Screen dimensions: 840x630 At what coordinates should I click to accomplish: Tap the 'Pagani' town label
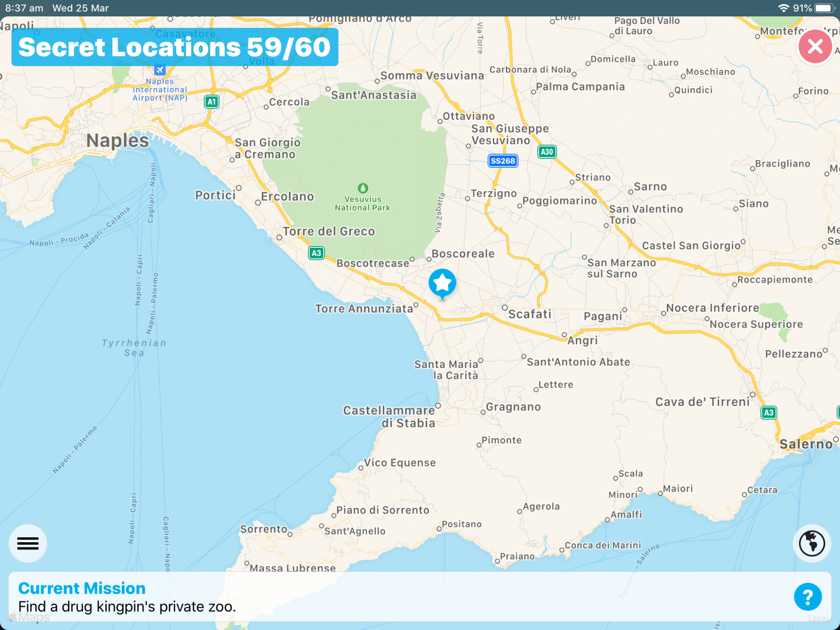(603, 316)
